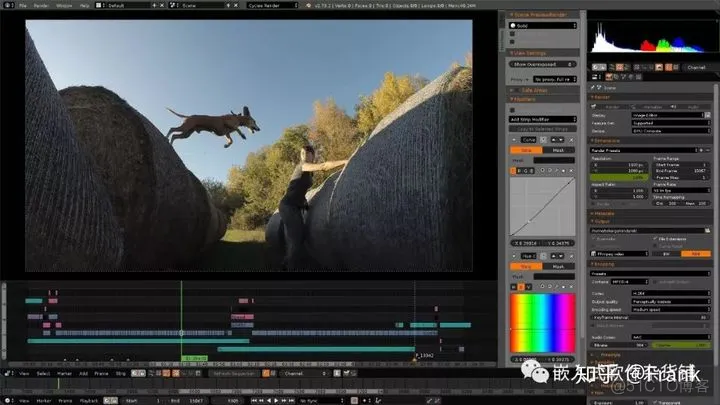Image resolution: width=720 pixels, height=405 pixels.
Task: Add render preset with plus icon
Action: tap(701, 150)
